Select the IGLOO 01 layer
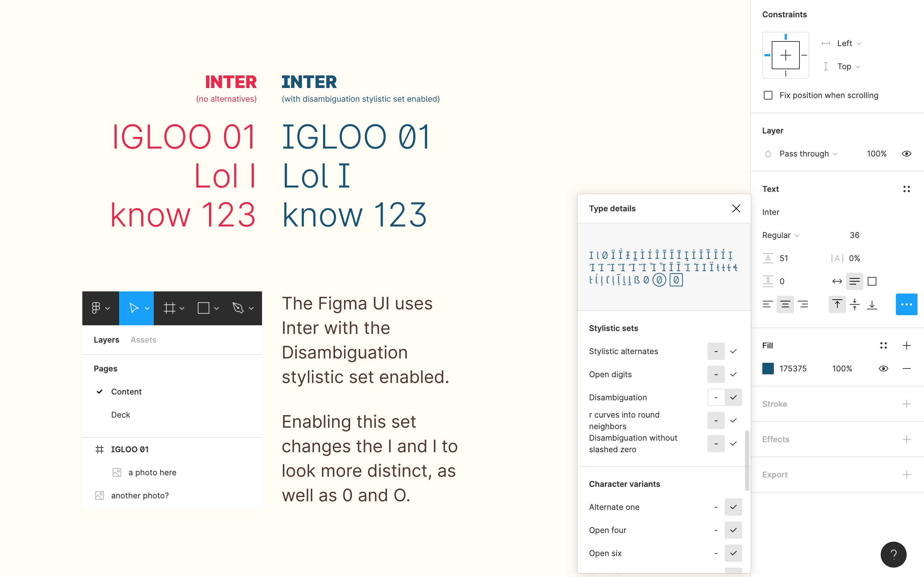 pos(130,449)
